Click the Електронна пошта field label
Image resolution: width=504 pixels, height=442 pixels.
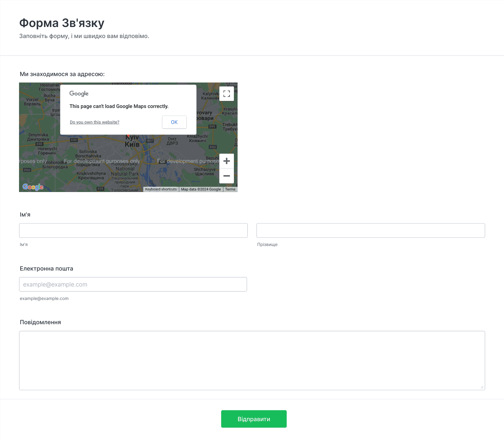pos(46,268)
